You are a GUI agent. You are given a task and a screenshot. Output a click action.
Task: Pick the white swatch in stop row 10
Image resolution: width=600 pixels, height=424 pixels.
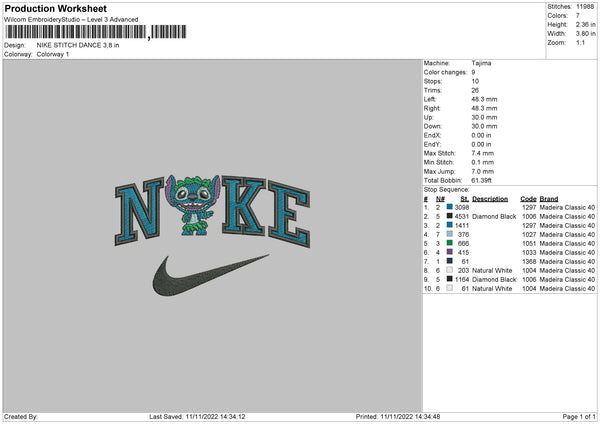[450, 288]
